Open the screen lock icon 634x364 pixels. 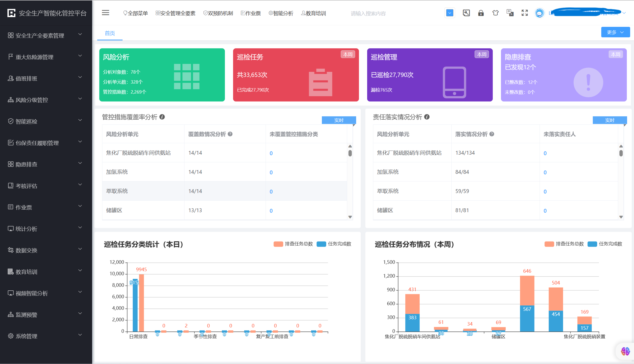pos(481,13)
